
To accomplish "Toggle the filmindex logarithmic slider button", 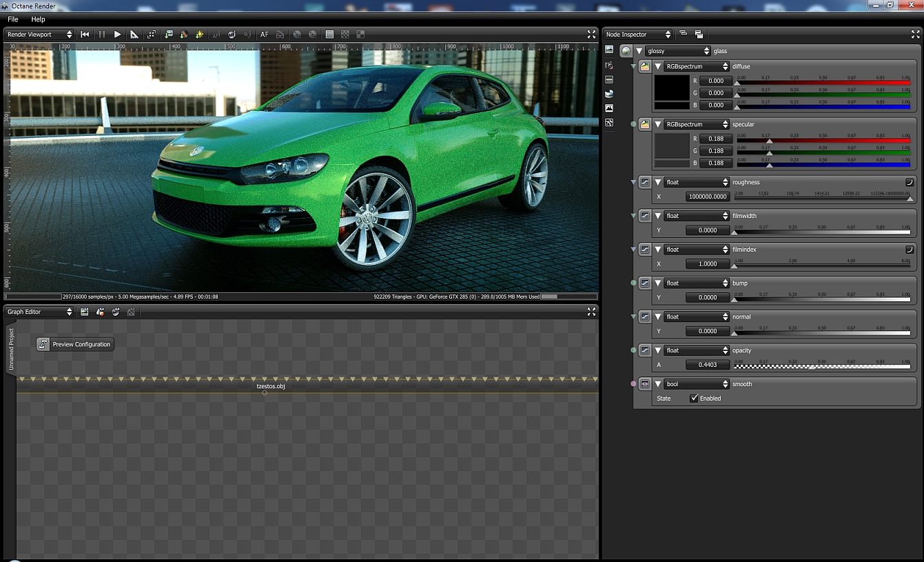I will point(910,250).
